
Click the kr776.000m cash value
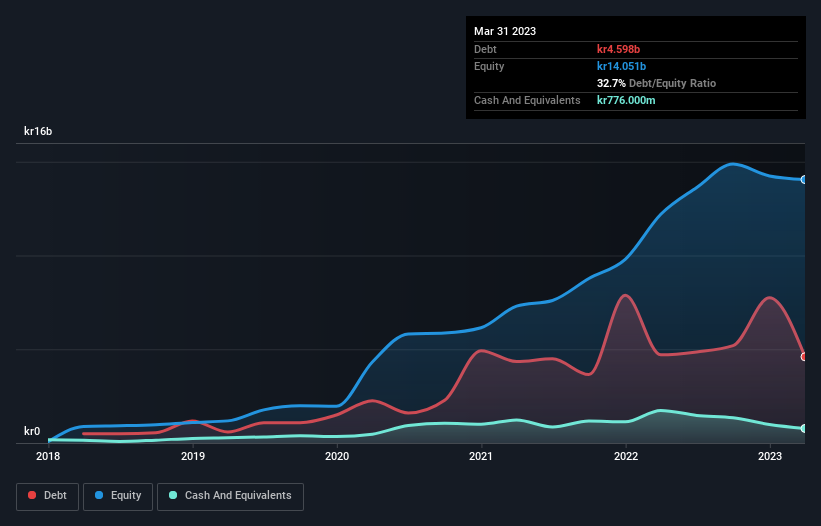click(x=626, y=100)
